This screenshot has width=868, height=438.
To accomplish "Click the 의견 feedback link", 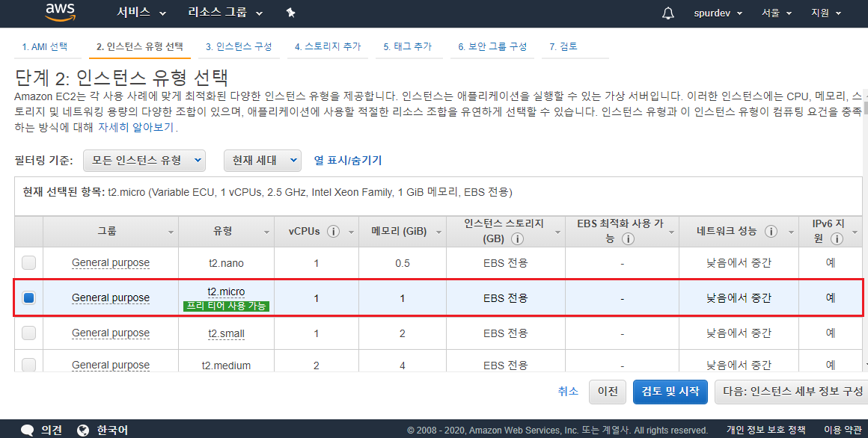I will (x=52, y=431).
